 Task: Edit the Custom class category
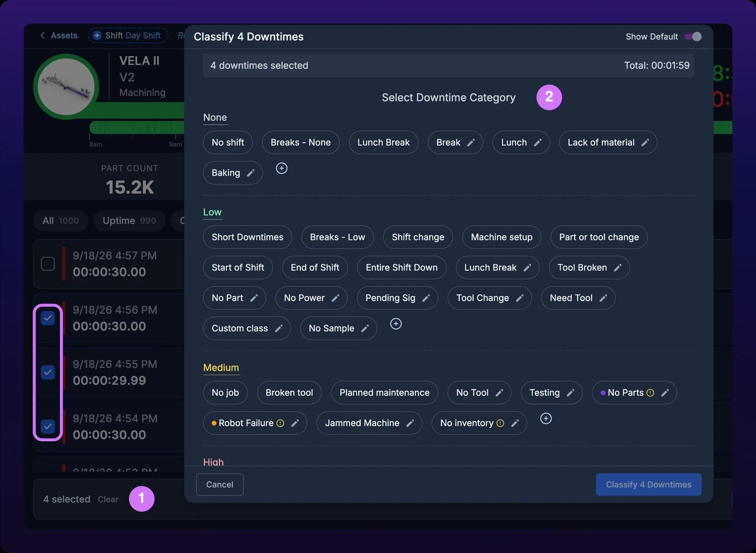pos(279,329)
